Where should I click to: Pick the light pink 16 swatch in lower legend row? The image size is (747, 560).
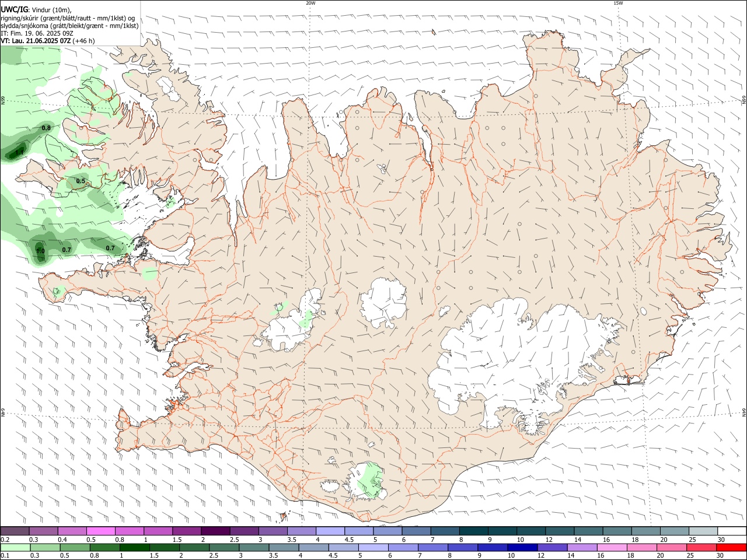point(612,547)
